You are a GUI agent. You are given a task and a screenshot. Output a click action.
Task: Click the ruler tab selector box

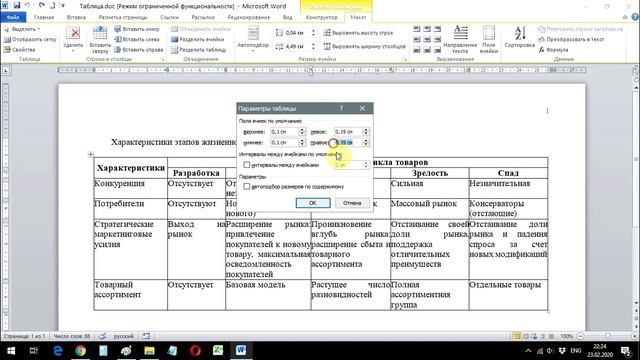point(6,71)
